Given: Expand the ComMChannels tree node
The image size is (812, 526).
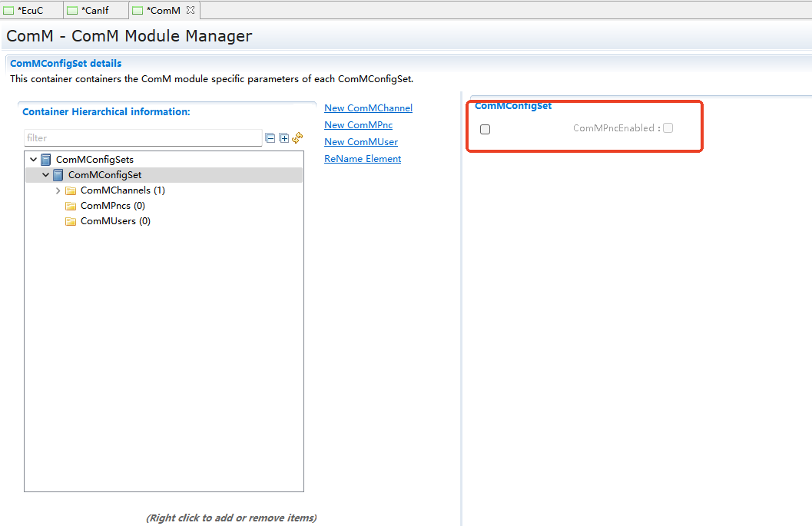Looking at the screenshot, I should [x=58, y=190].
